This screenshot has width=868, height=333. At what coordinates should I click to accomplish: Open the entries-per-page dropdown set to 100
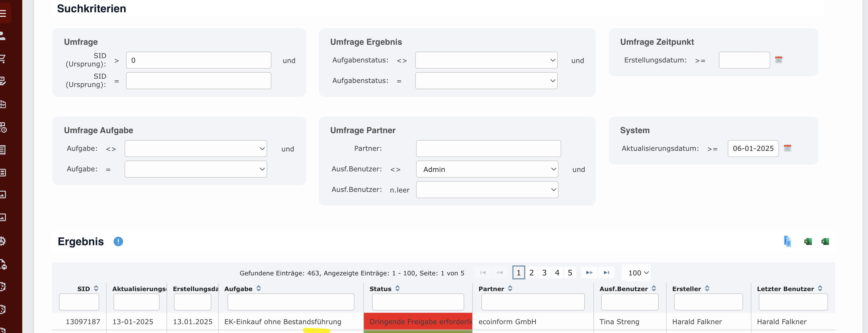[x=636, y=272]
